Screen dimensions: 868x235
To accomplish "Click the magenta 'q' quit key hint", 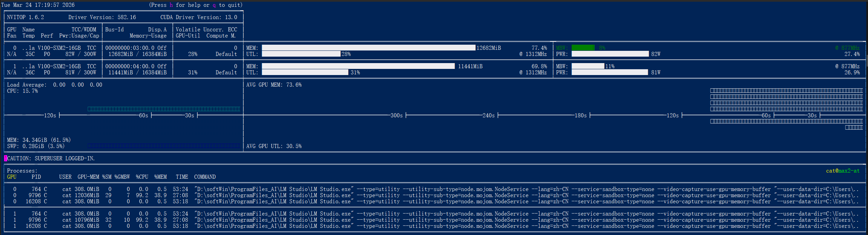I will [214, 5].
